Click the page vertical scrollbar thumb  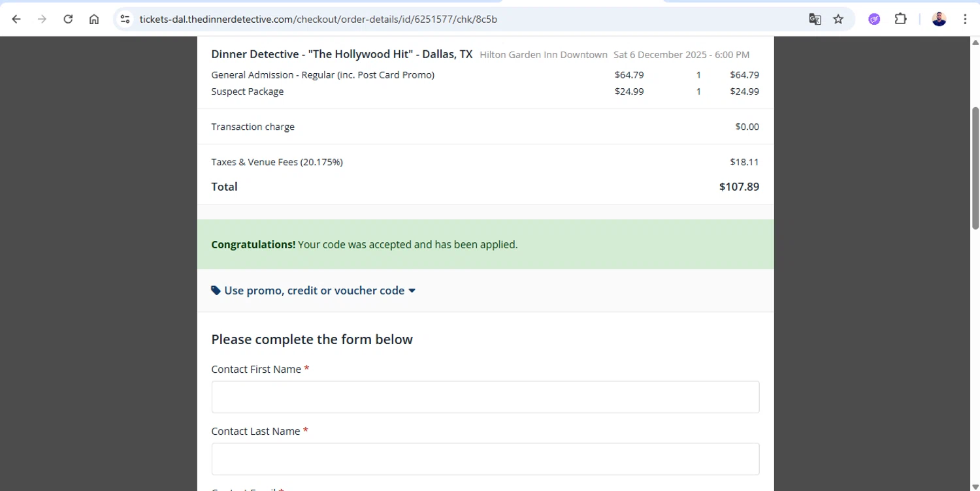[x=975, y=168]
